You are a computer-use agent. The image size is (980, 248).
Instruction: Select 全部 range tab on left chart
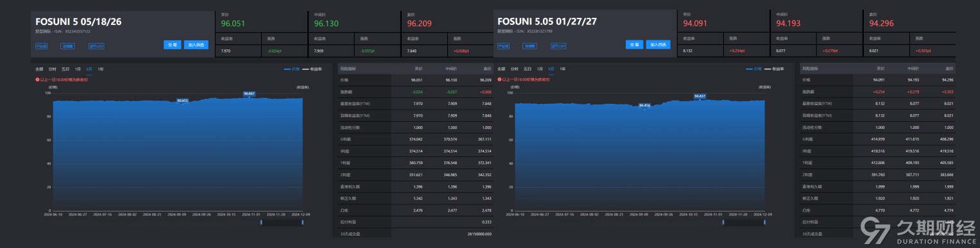pyautogui.click(x=40, y=69)
